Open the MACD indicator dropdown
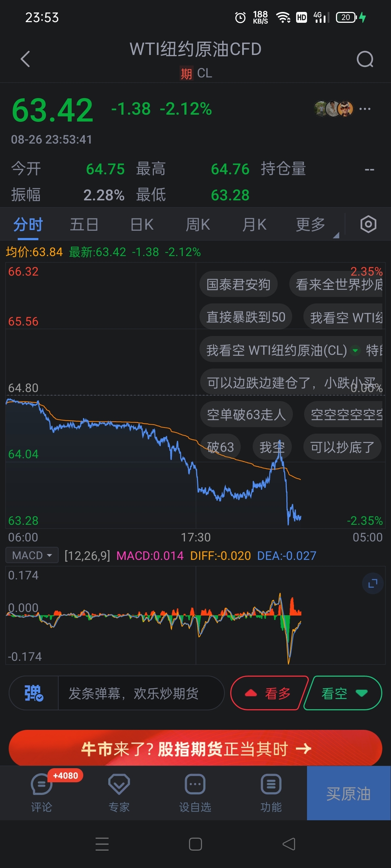The width and height of the screenshot is (391, 868). coord(32,555)
